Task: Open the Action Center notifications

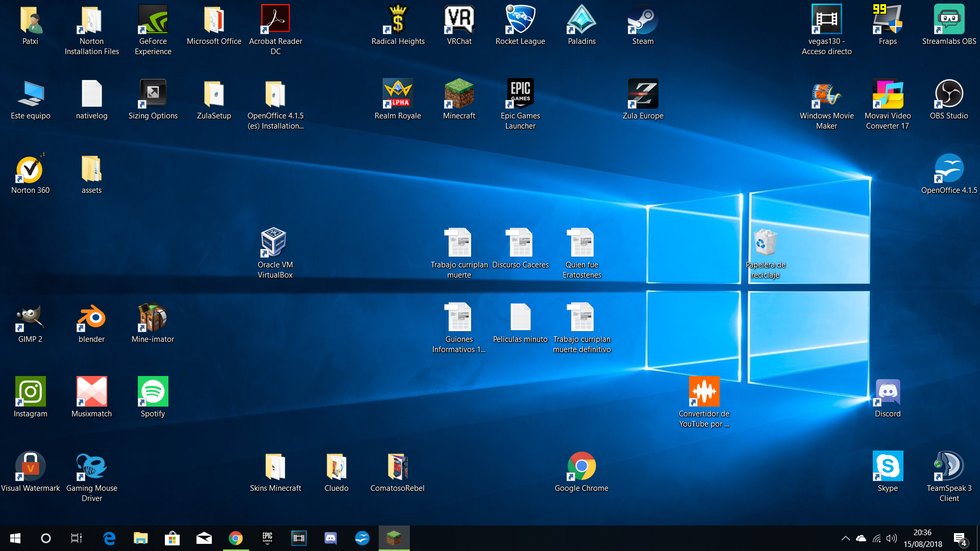Action: [x=960, y=538]
